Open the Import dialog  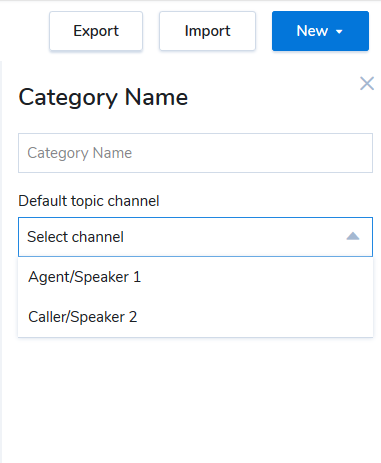pos(207,31)
